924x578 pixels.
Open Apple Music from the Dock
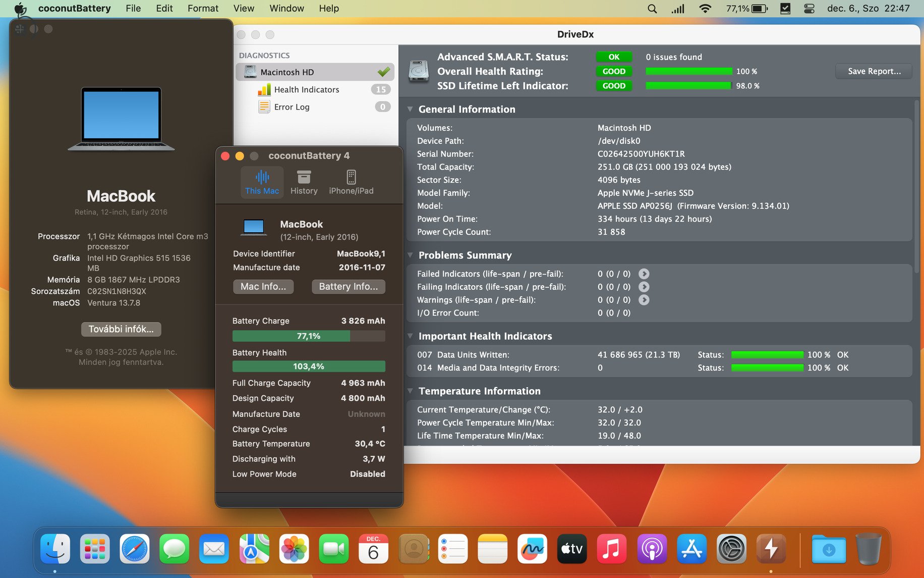click(x=611, y=549)
